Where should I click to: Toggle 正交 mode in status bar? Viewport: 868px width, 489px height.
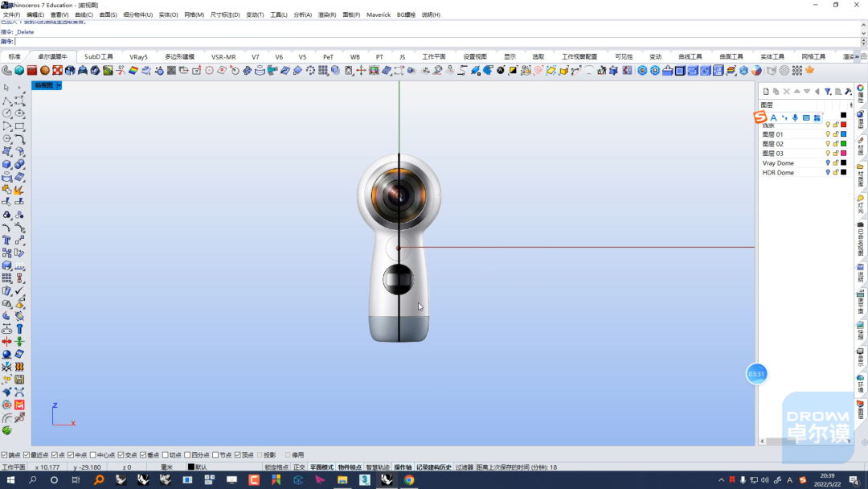click(299, 467)
